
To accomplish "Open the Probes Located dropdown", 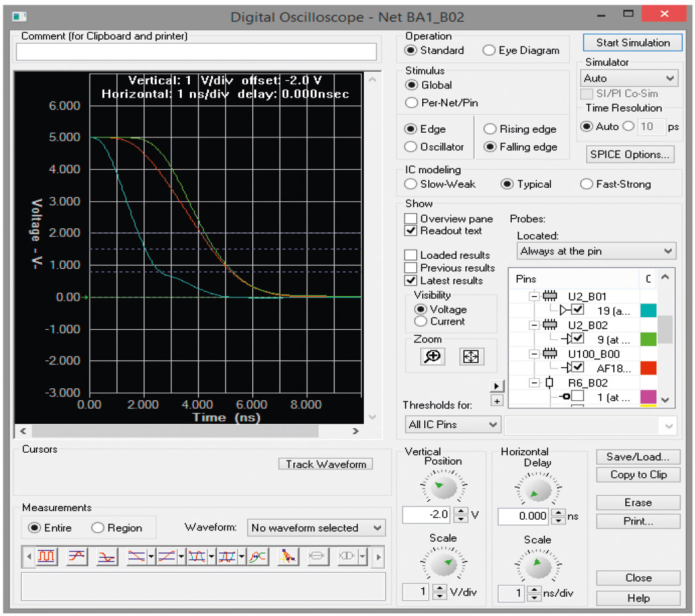I will click(x=596, y=251).
